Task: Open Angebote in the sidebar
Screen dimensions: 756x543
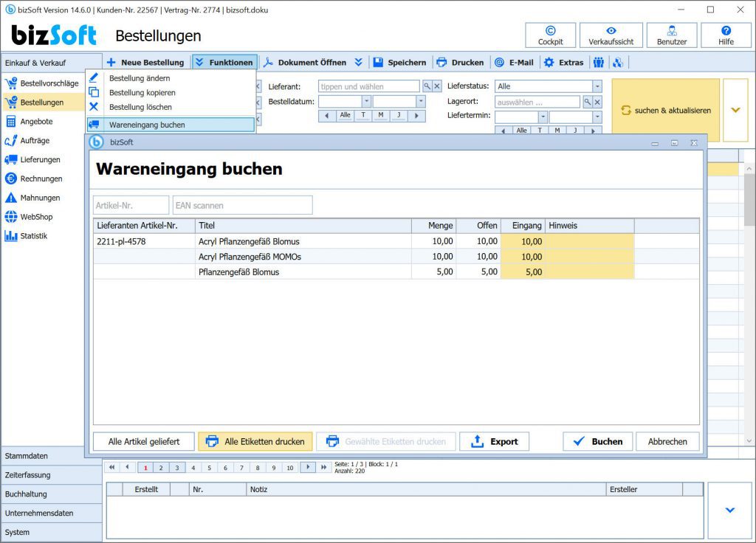Action: [x=29, y=122]
